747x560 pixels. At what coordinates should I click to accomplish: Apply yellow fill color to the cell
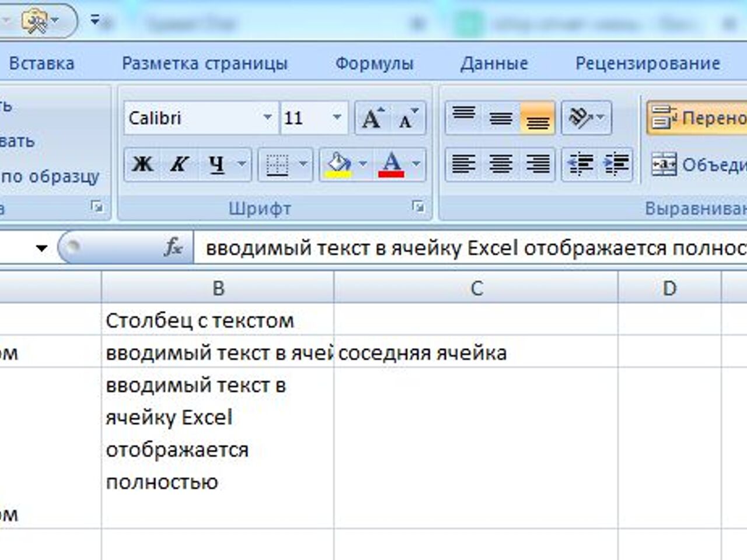pos(337,164)
